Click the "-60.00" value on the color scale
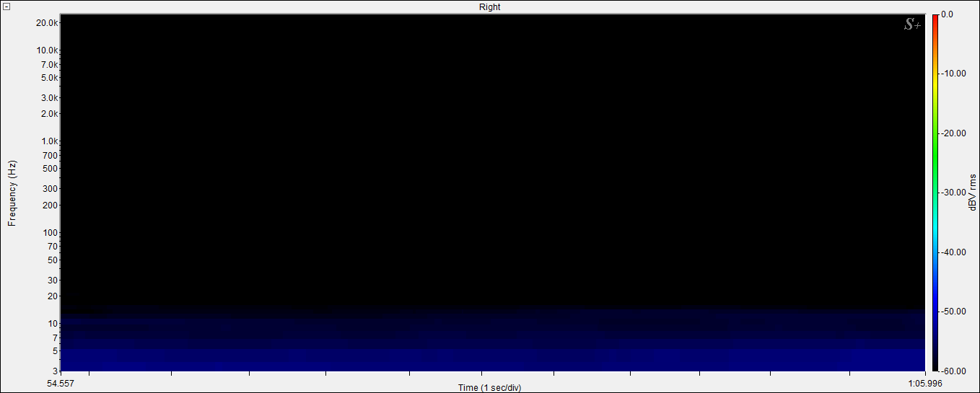The image size is (980, 393). point(953,371)
